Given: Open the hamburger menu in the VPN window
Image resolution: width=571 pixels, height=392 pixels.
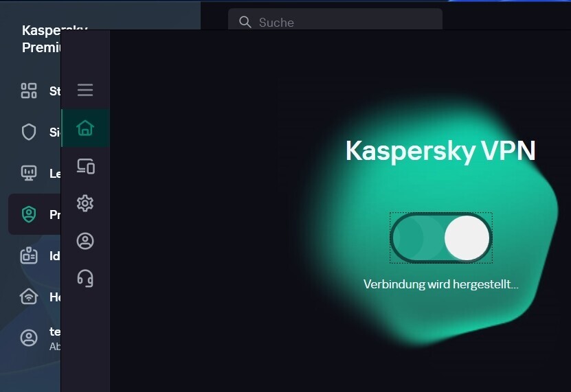Looking at the screenshot, I should click(85, 90).
